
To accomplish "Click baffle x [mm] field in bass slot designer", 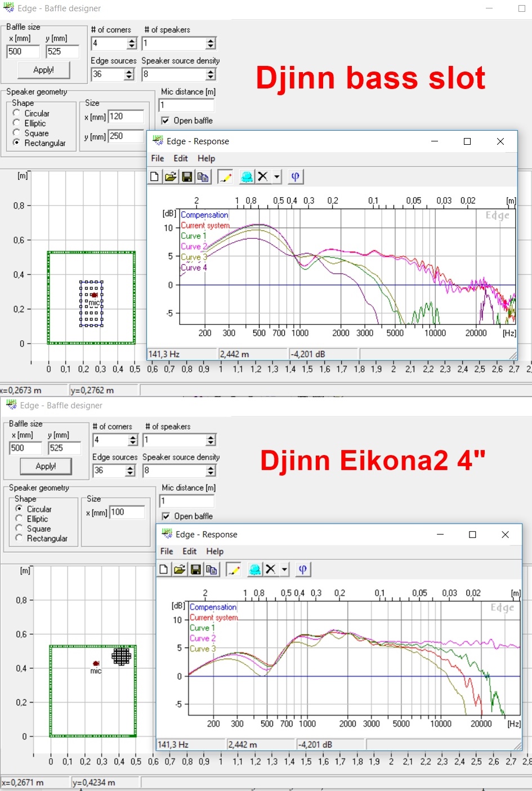I will coord(23,51).
